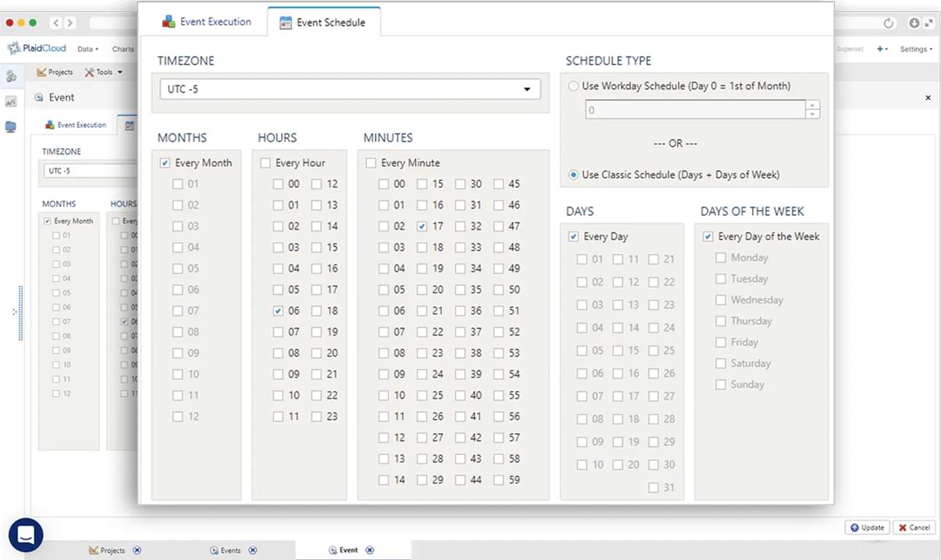941x560 pixels.
Task: Check the minute 00 checkbox
Action: pos(384,184)
